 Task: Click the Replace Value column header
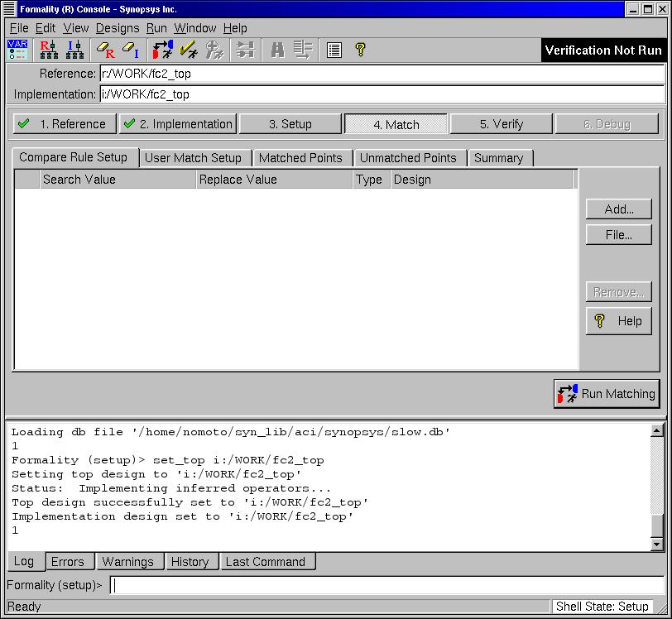tap(274, 180)
